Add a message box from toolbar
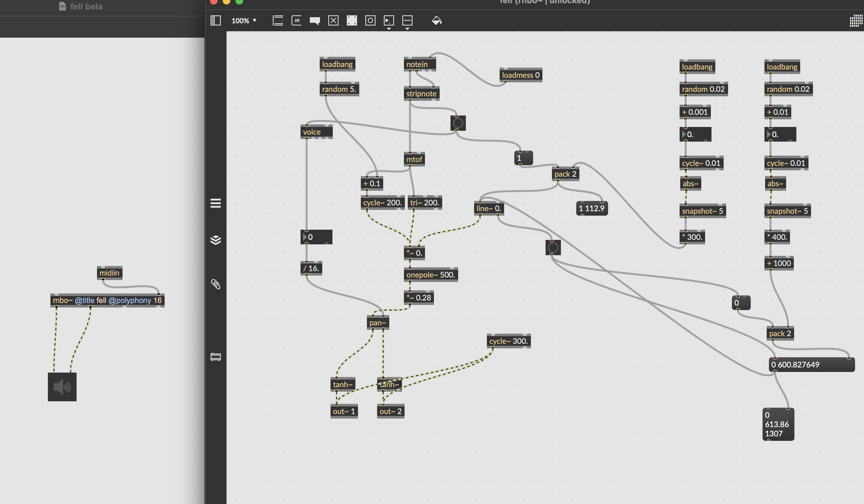 296,20
